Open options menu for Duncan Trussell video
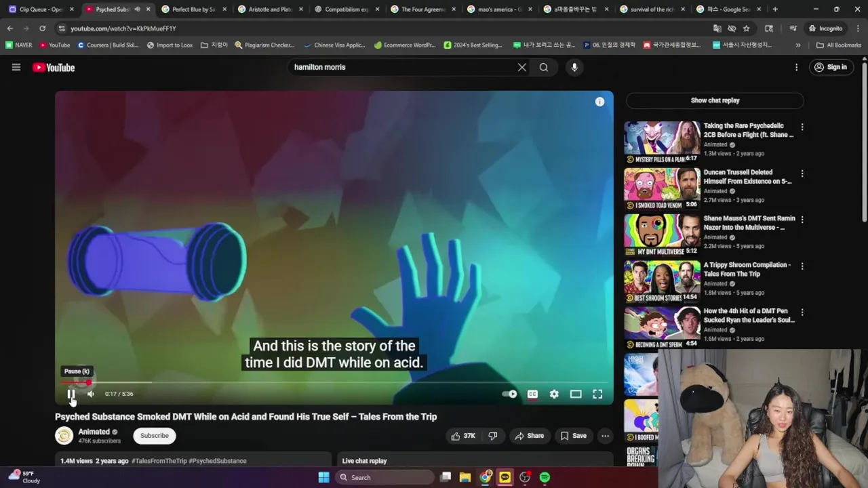This screenshot has height=488, width=868. [x=802, y=174]
